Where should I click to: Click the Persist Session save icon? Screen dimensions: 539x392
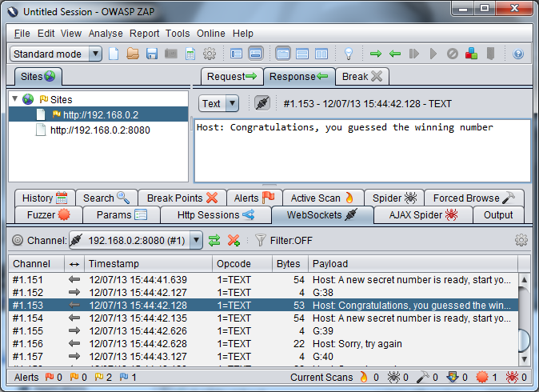152,54
